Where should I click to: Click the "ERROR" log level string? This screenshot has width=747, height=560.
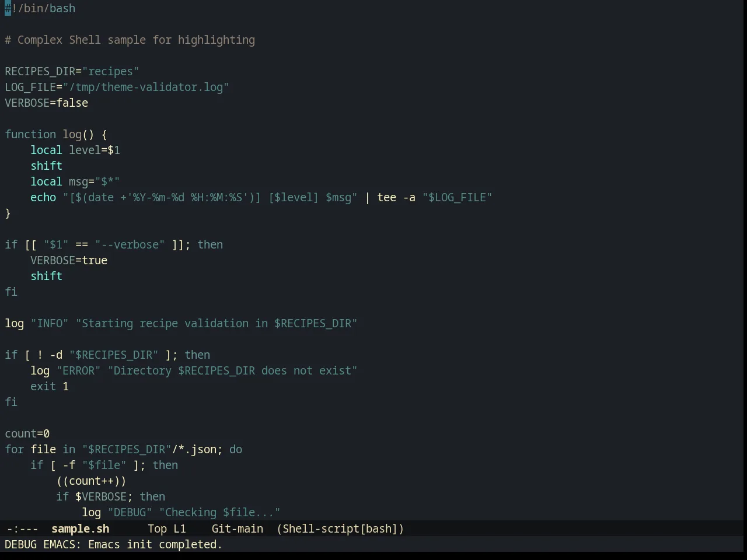pos(78,370)
